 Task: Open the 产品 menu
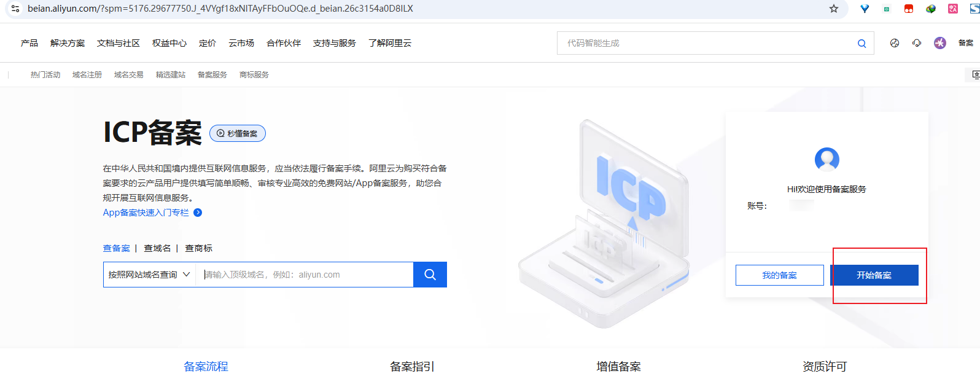[x=29, y=43]
